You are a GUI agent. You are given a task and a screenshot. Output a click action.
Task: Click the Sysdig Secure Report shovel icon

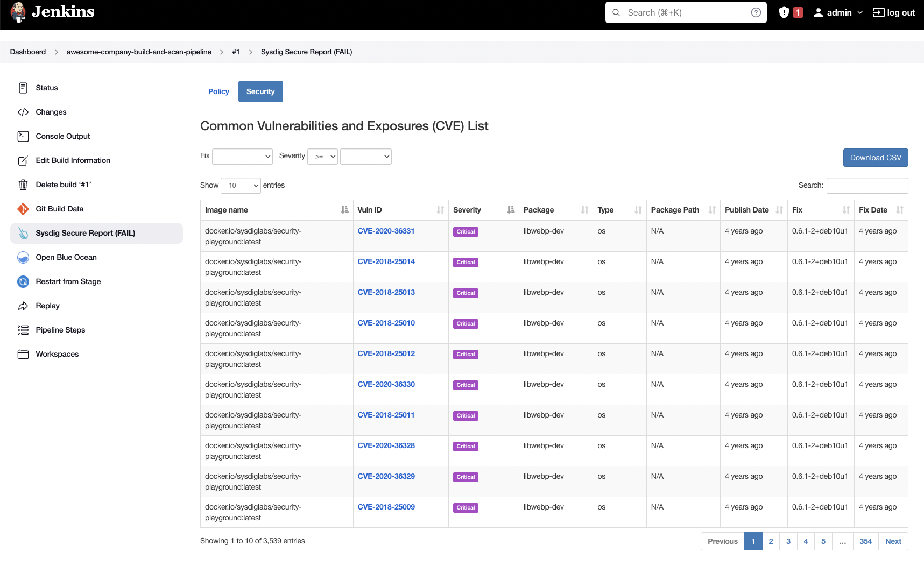tap(23, 233)
